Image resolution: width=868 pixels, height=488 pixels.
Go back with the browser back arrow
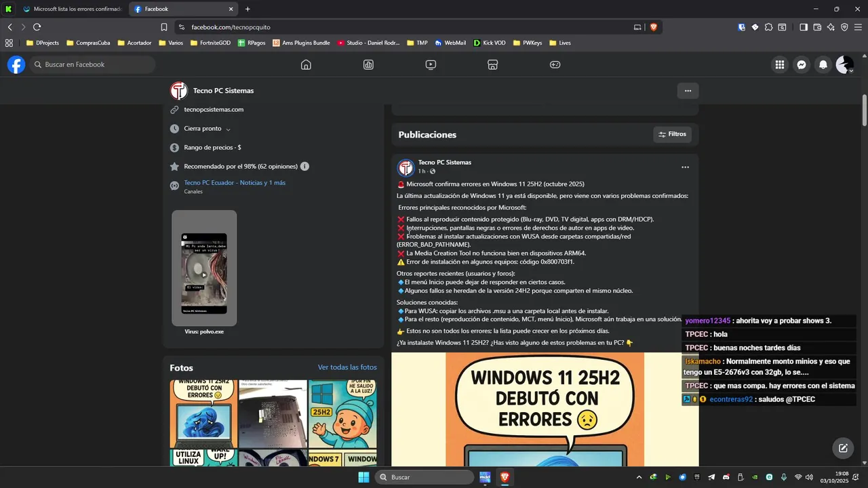tap(9, 27)
